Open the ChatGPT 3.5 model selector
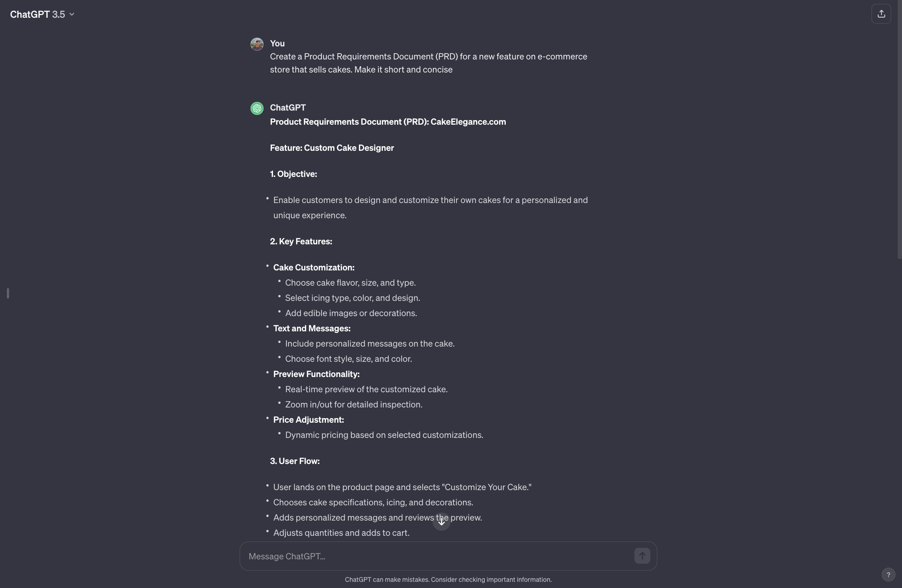Viewport: 902px width, 588px height. pos(42,15)
